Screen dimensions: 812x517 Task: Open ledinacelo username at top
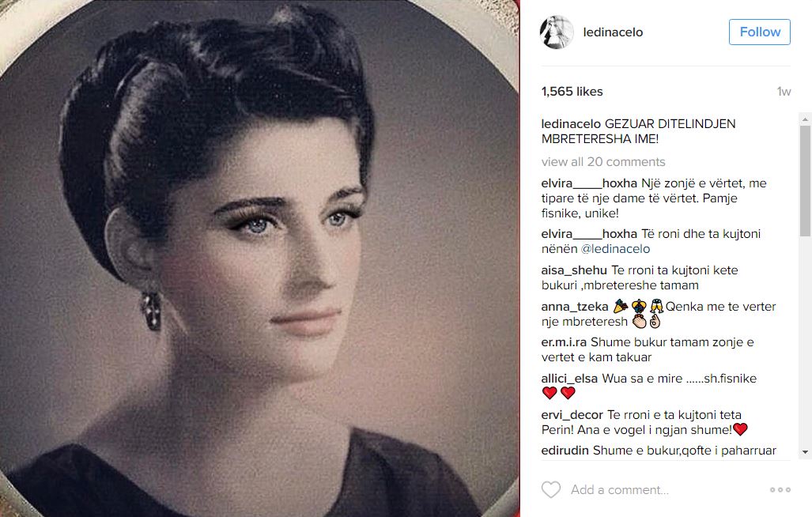pyautogui.click(x=613, y=32)
